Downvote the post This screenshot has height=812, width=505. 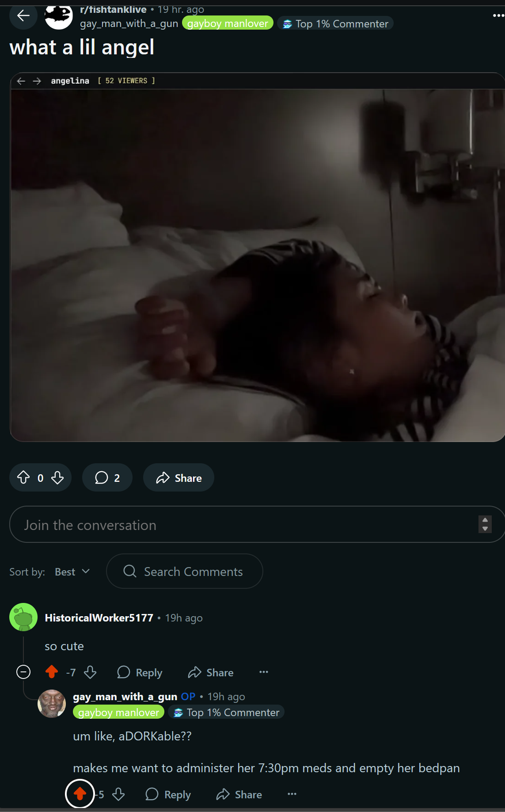tap(57, 477)
